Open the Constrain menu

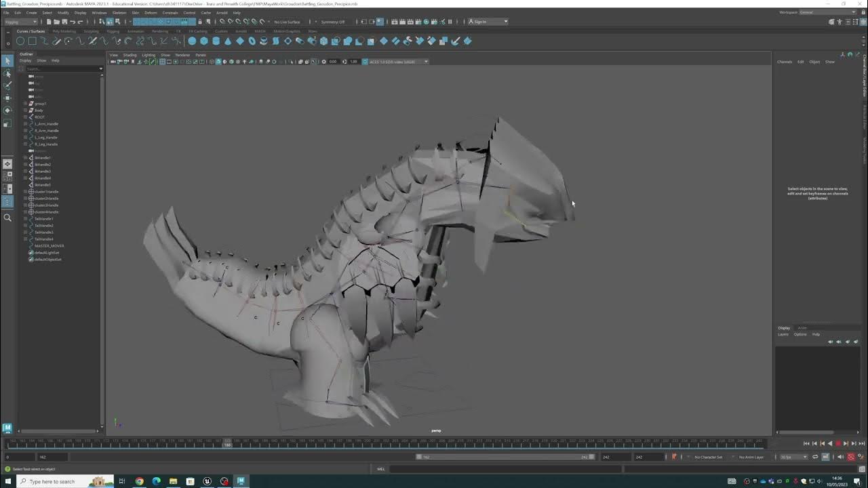170,12
